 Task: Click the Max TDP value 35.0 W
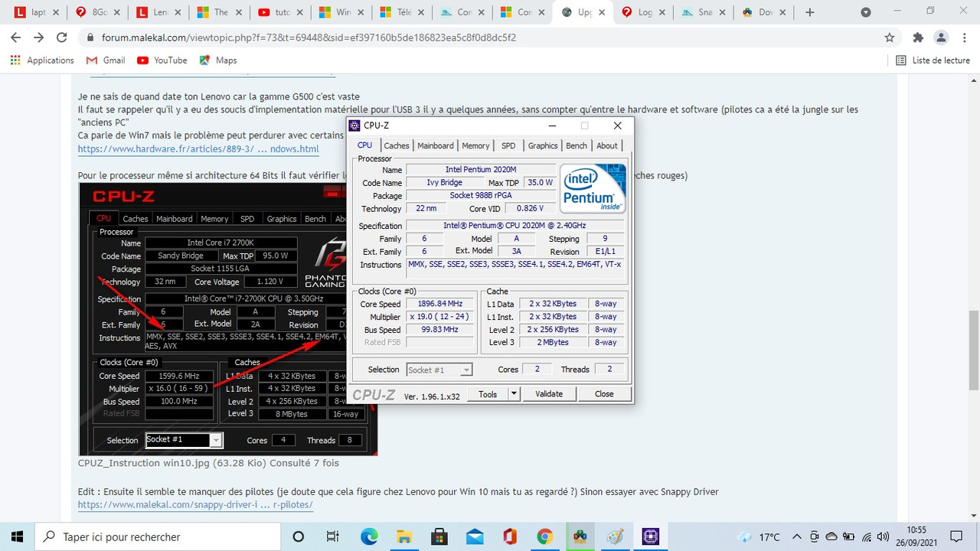[540, 183]
